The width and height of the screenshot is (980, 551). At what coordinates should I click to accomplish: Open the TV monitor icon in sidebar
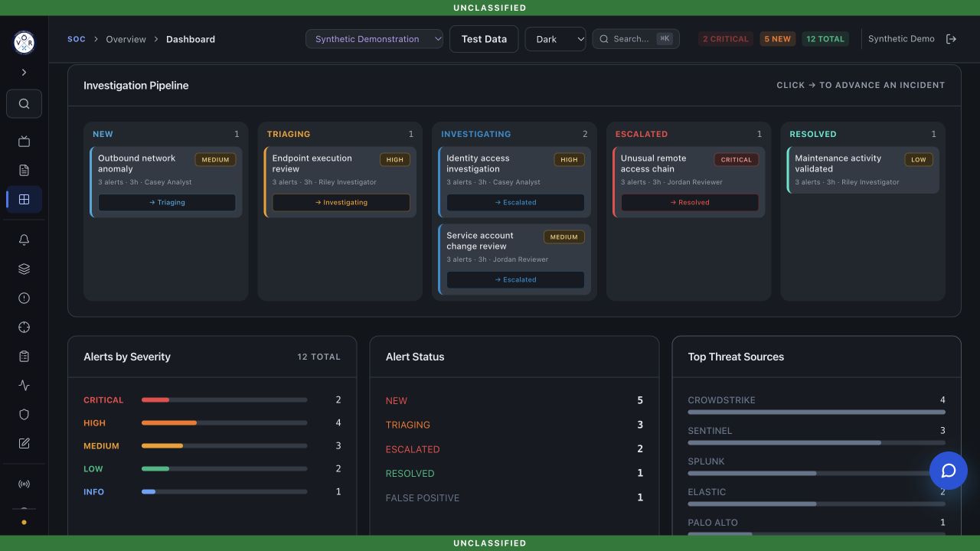click(24, 142)
